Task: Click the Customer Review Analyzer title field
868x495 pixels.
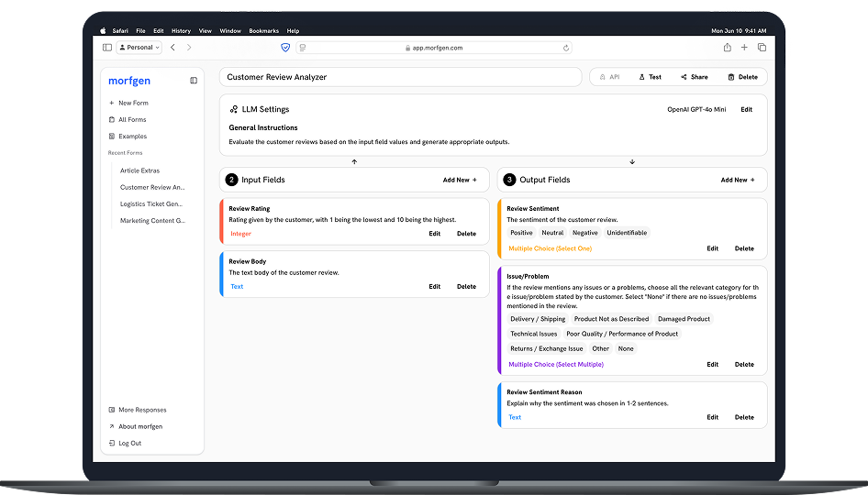Action: [x=400, y=77]
